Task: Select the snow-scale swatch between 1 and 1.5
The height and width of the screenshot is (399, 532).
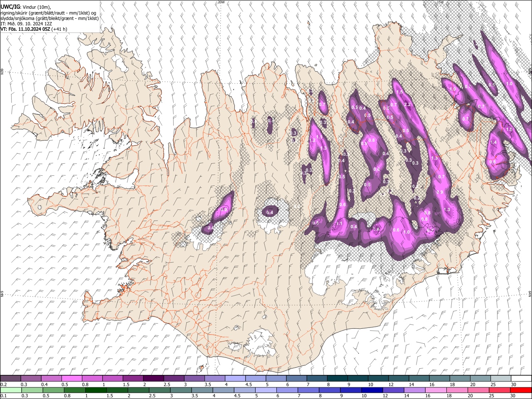Action: tap(113, 379)
